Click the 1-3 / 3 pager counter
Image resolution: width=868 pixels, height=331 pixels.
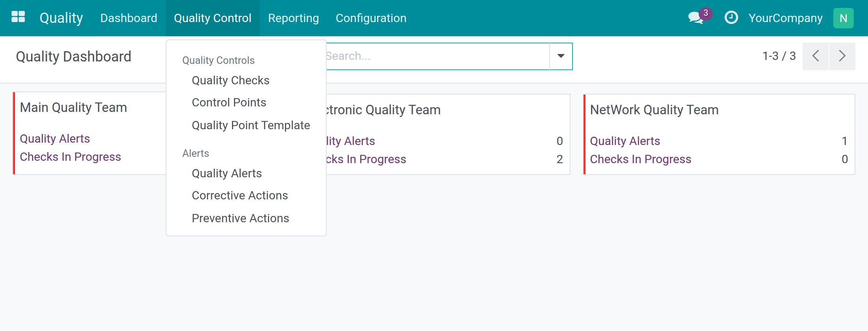[x=779, y=56]
